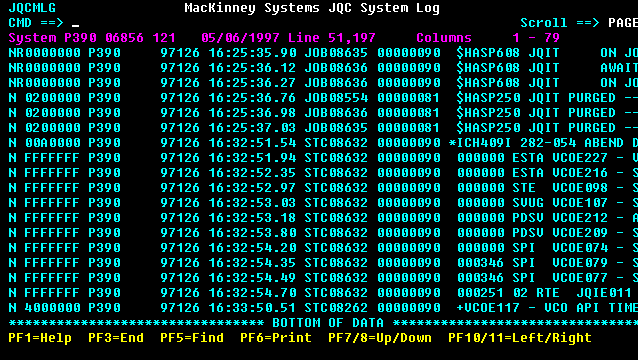
Task: Click the Scroll ==> PAGE field
Action: tap(623, 23)
